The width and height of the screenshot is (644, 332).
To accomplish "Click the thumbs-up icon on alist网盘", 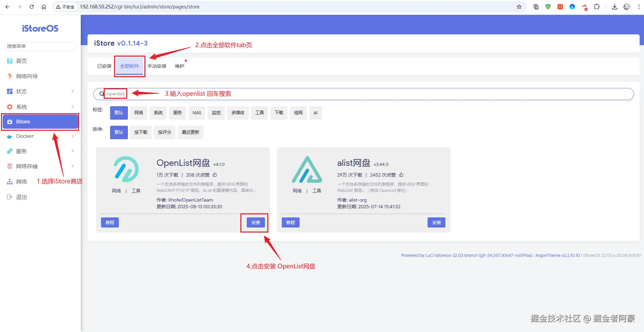I will 401,175.
